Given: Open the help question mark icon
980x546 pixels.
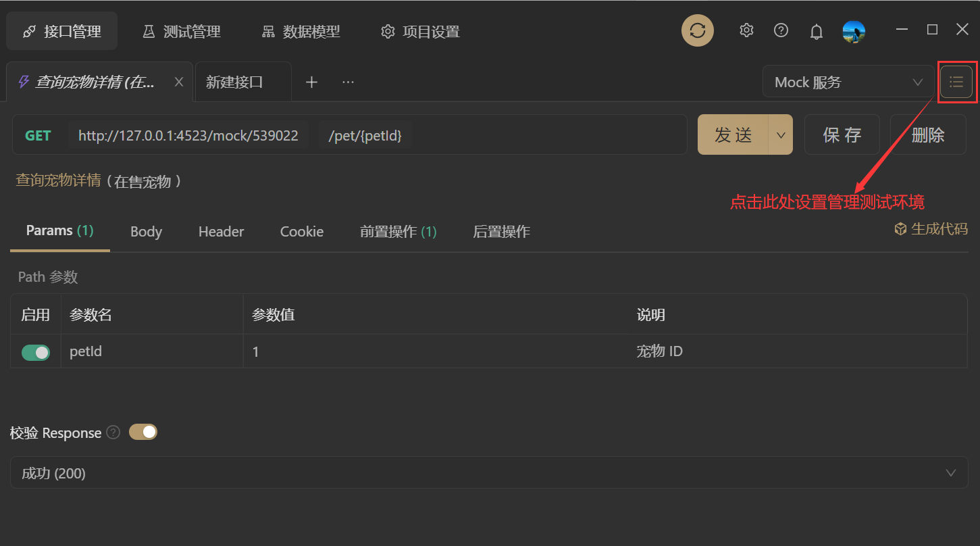Looking at the screenshot, I should click(x=781, y=30).
